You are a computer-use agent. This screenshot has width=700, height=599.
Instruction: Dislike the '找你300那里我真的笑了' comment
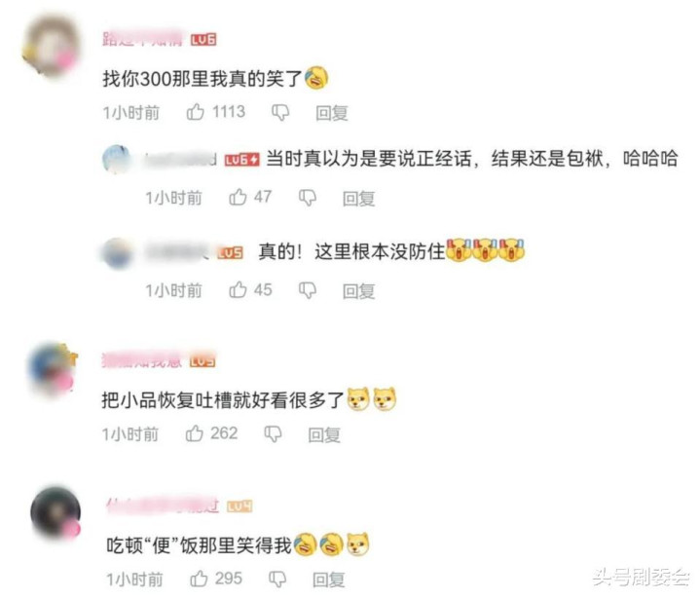pos(280,113)
